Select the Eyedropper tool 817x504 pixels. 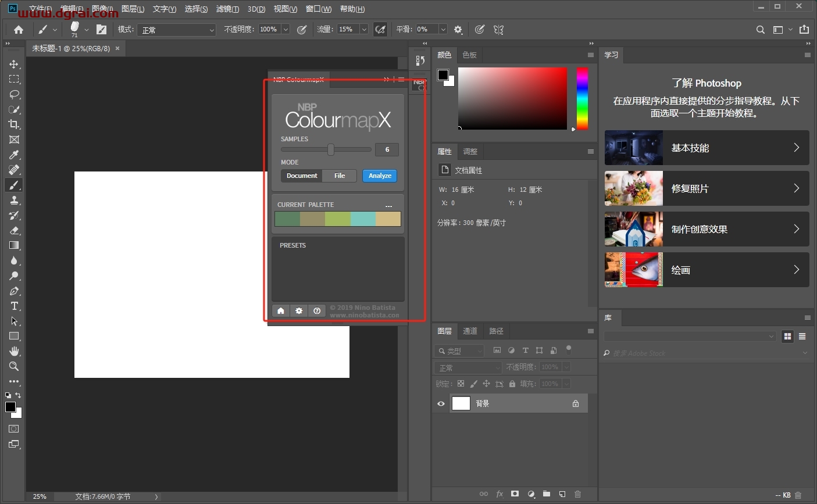(x=14, y=155)
